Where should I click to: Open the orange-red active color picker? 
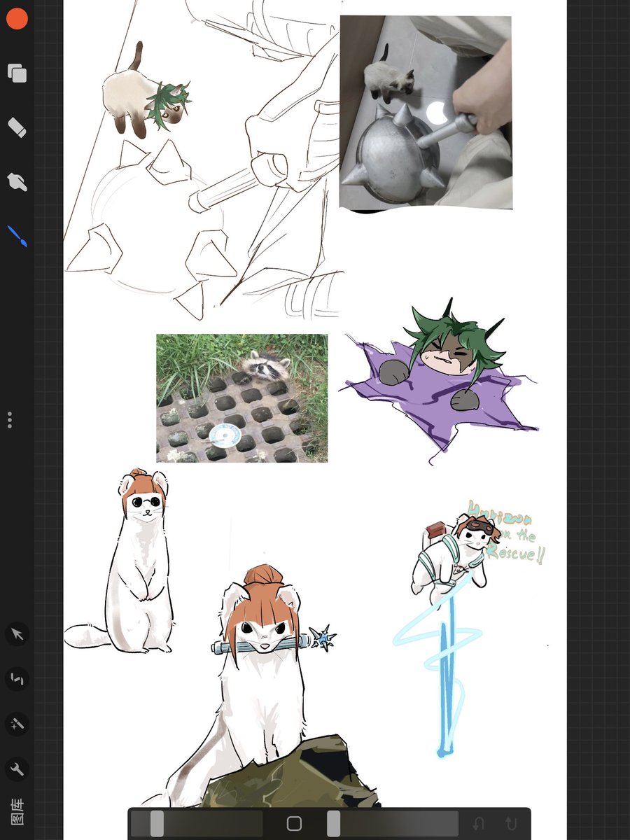[17, 19]
